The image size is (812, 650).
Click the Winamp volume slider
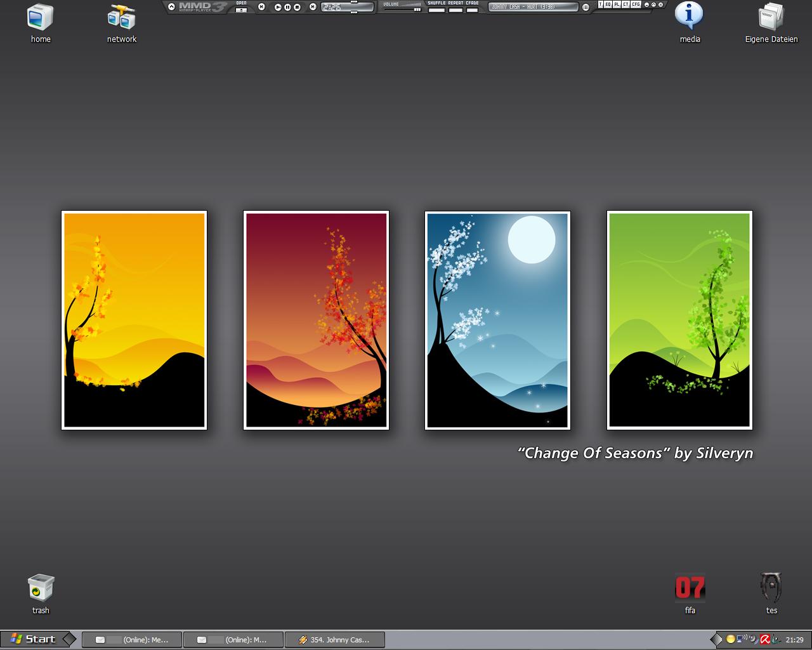[x=402, y=10]
